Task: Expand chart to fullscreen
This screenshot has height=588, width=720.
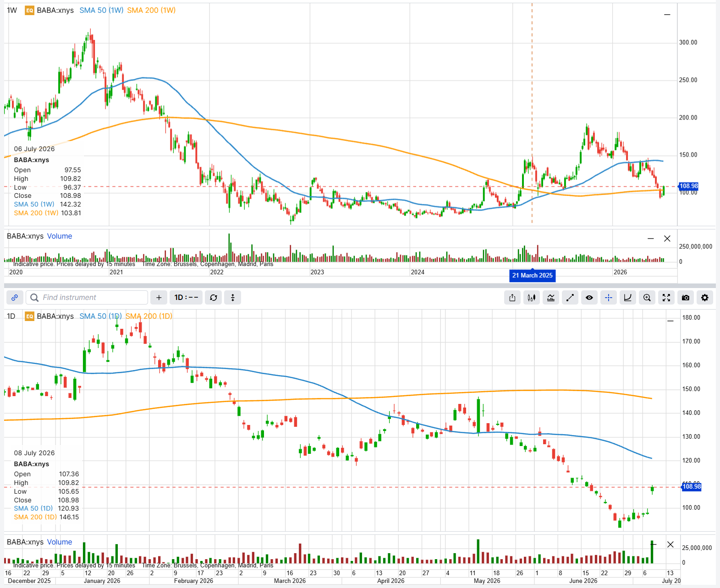Action: coord(666,298)
